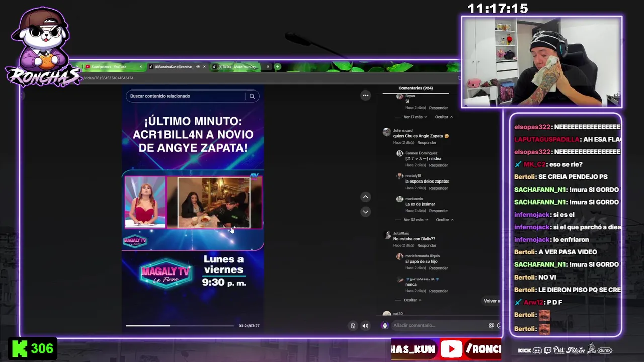Click mariafernanda.lliquin's avatar
Screen dimensions: 644x362
pyautogui.click(x=399, y=256)
